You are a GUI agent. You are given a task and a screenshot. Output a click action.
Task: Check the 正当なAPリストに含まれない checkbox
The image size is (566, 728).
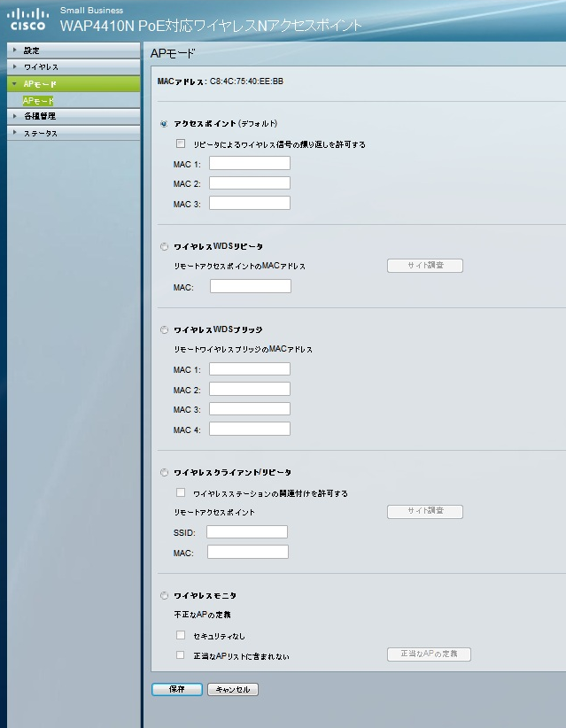[x=181, y=655]
